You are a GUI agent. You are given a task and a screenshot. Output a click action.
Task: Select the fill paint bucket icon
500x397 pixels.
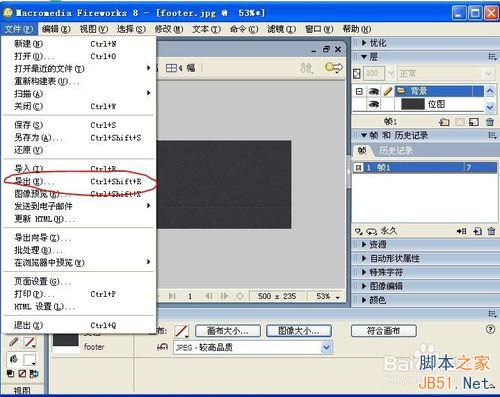[x=14, y=359]
